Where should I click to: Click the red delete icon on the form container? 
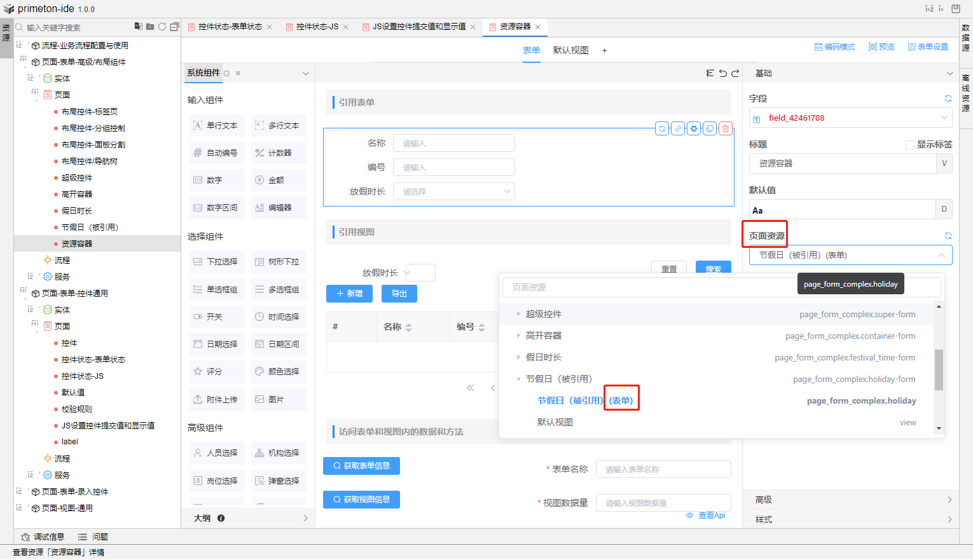725,128
